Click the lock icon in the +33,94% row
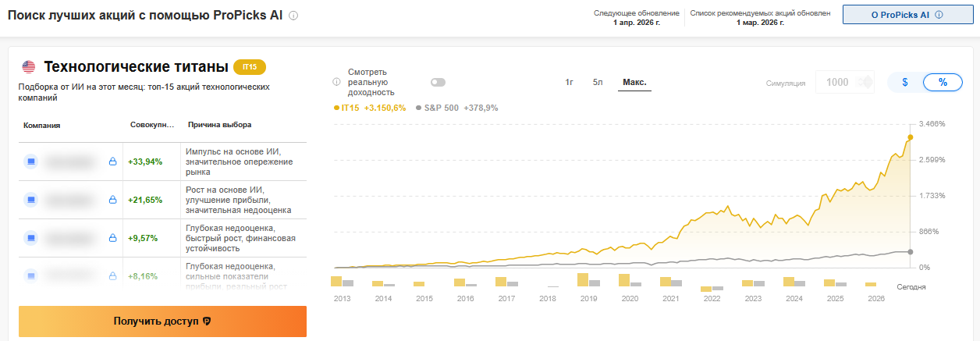980x341 pixels. pos(112,162)
